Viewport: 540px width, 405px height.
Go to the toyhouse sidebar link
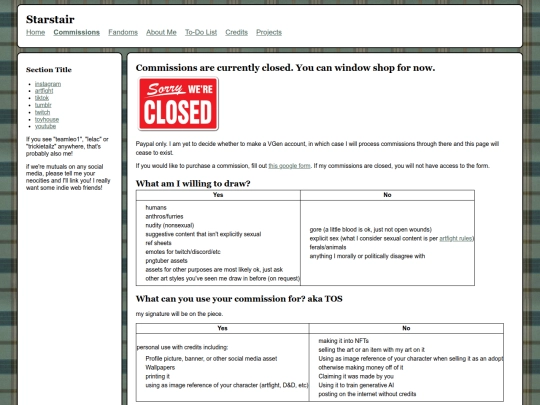pyautogui.click(x=47, y=120)
